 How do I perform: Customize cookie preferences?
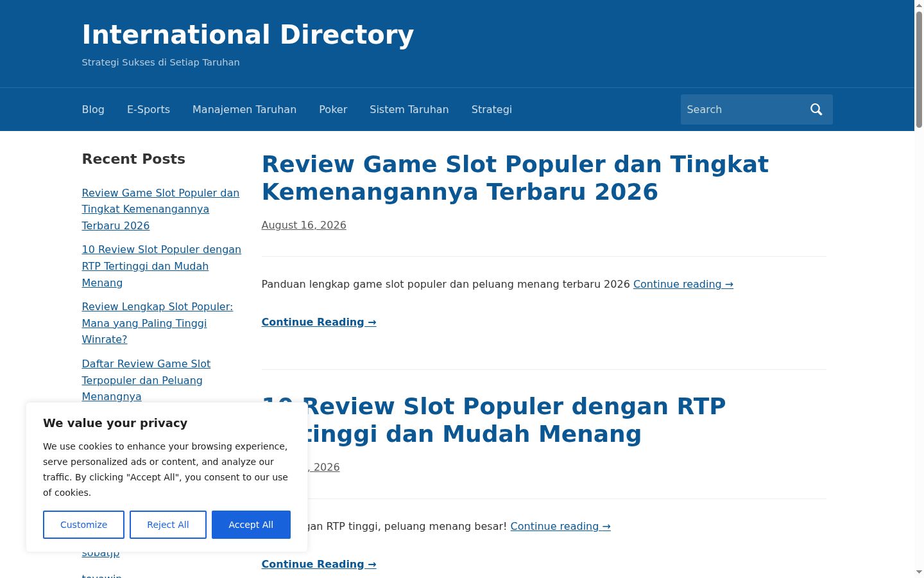coord(83,525)
